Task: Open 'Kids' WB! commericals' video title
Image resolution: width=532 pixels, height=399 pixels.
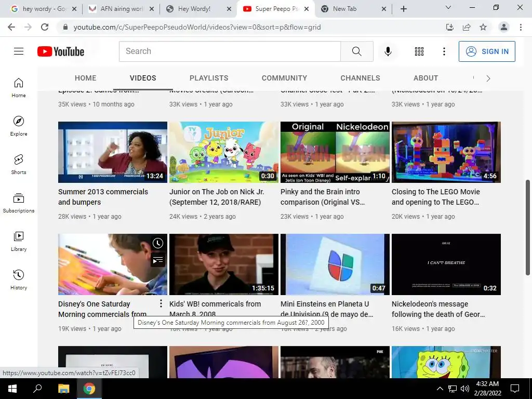Action: 215,308
